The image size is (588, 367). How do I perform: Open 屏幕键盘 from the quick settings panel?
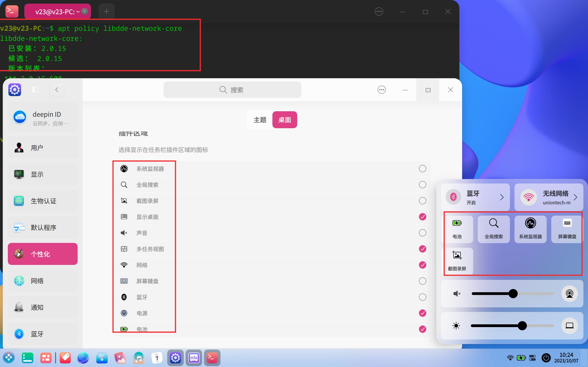(x=567, y=228)
